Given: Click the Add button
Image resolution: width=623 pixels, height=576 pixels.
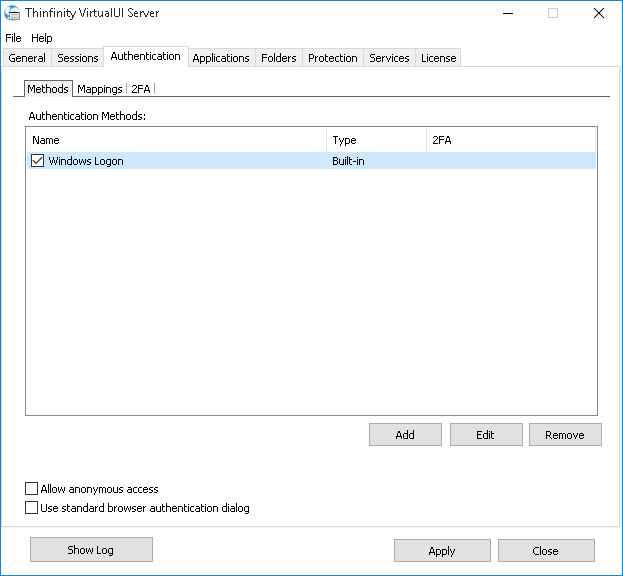Looking at the screenshot, I should 405,435.
